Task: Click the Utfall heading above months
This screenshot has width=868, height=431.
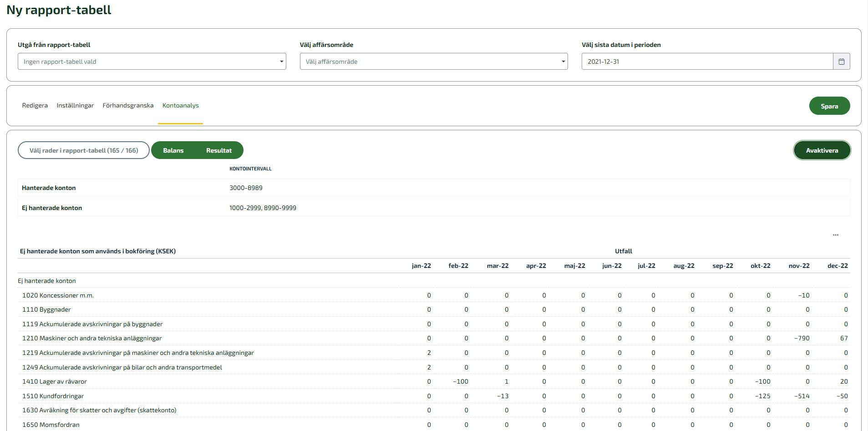Action: point(624,251)
